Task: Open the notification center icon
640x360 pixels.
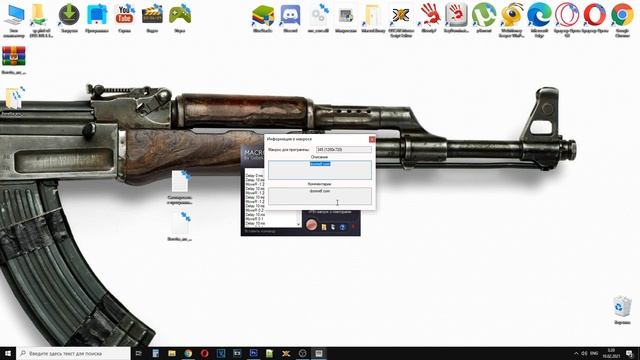Action: (630, 353)
